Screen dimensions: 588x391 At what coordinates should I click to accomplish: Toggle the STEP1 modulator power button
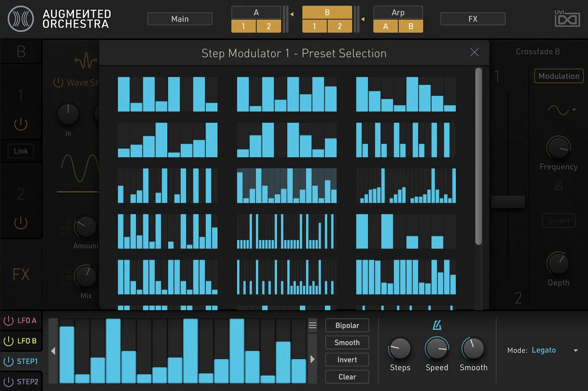[8, 362]
